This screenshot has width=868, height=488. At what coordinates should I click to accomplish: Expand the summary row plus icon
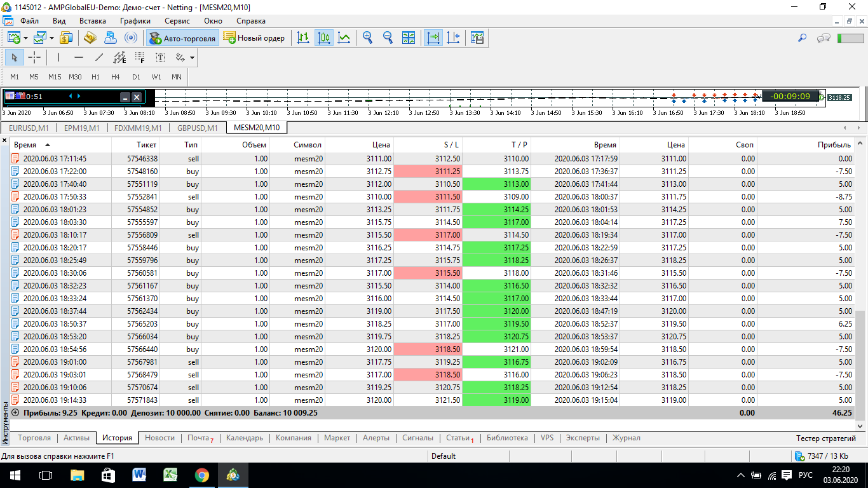pyautogui.click(x=15, y=412)
